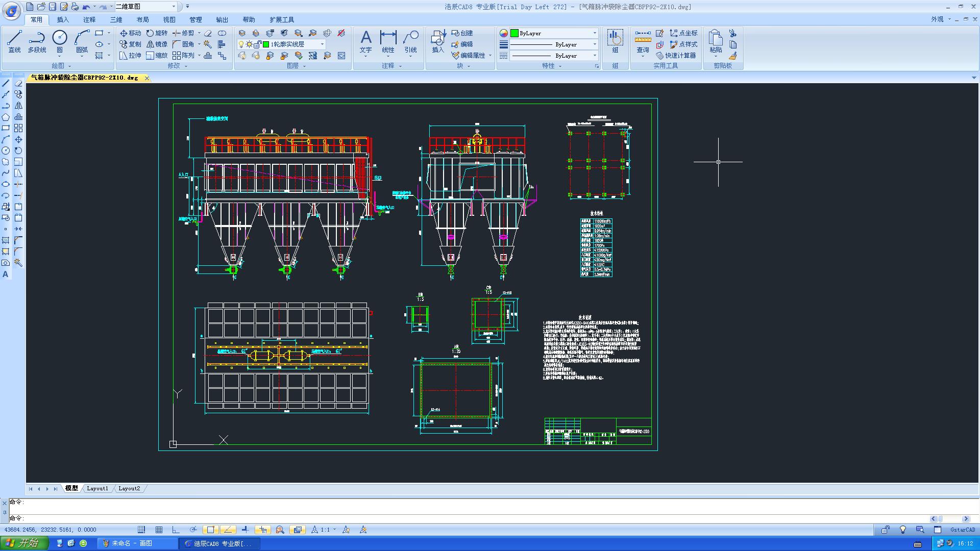This screenshot has height=551, width=980.
Task: Open the 1轮廓实线层 layer dropdown
Action: pos(322,44)
